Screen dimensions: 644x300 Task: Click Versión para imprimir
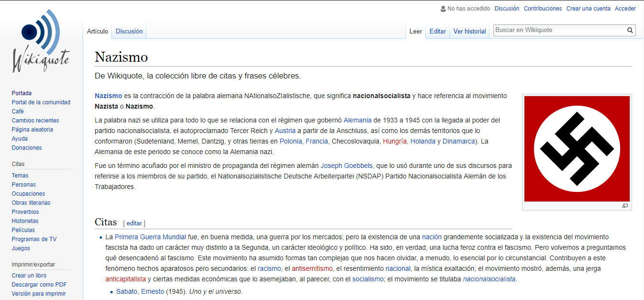tap(39, 294)
